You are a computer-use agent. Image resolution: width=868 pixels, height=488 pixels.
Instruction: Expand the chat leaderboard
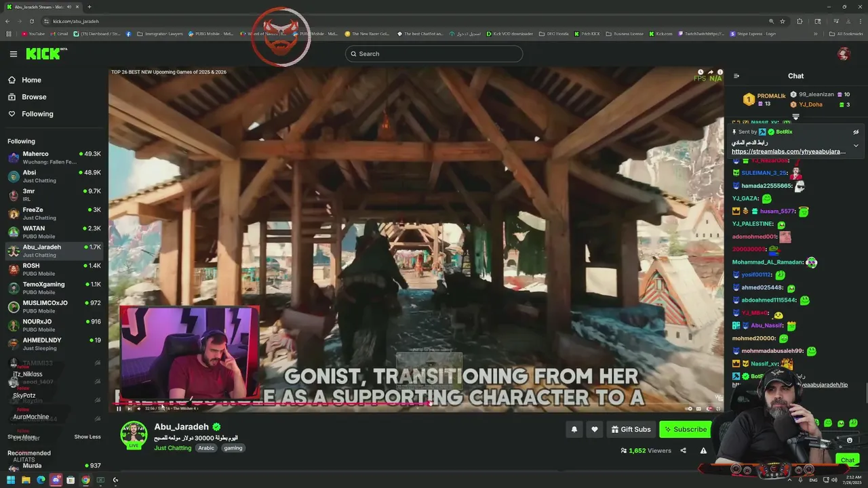pyautogui.click(x=796, y=117)
